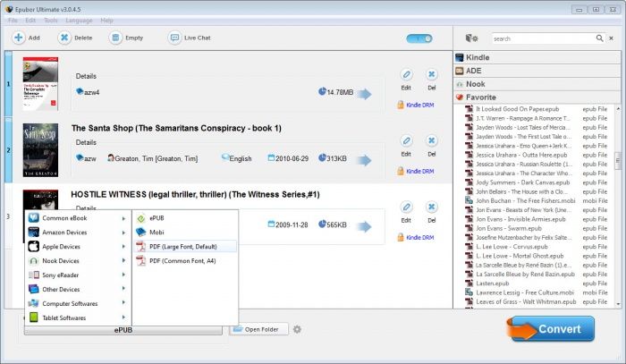
Task: Click the Add book icon
Action: [19, 38]
